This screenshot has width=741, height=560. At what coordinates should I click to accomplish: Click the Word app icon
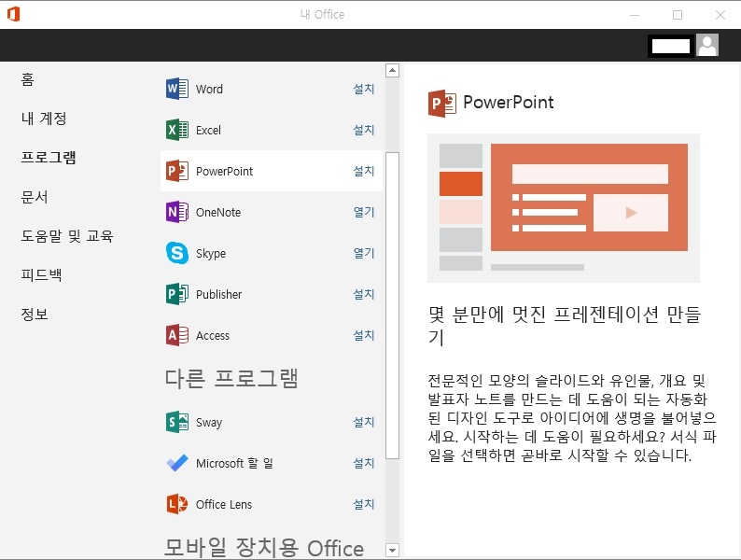(177, 89)
